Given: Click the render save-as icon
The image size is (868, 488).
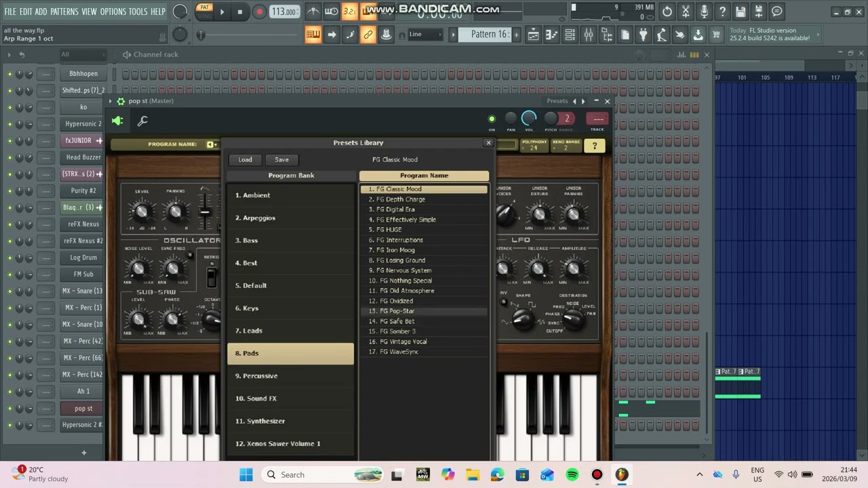Looking at the screenshot, I should [x=759, y=12].
